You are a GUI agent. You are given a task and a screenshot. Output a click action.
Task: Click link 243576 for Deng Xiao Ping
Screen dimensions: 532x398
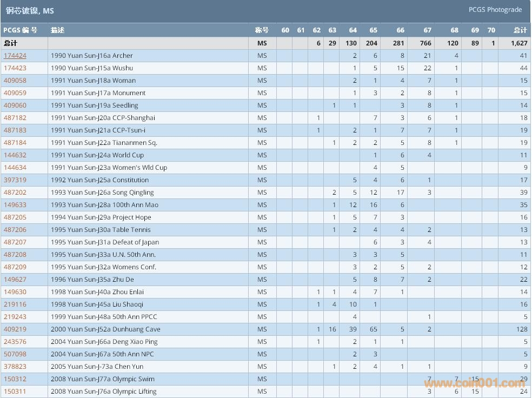(15, 342)
